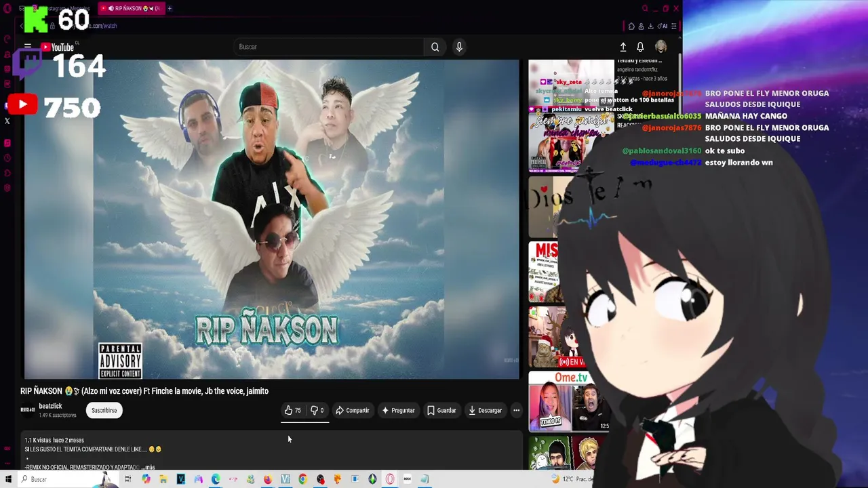
Task: Dislike the RIP ÑAKSON video
Action: pos(317,410)
